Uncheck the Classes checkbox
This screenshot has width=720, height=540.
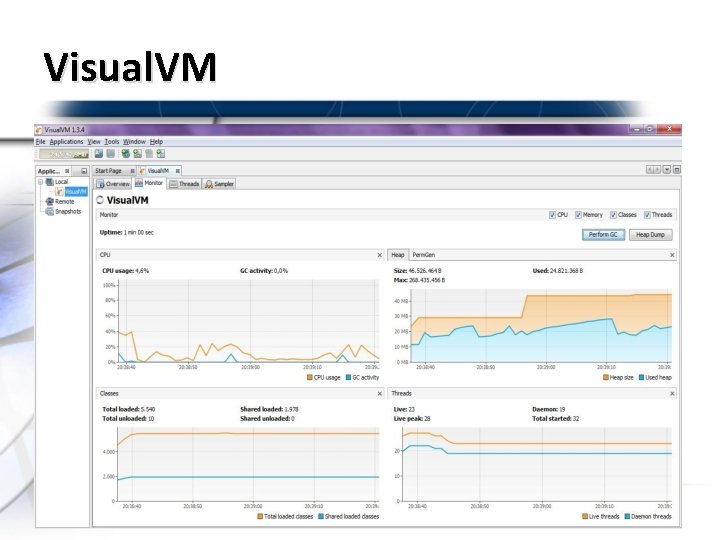coord(613,215)
